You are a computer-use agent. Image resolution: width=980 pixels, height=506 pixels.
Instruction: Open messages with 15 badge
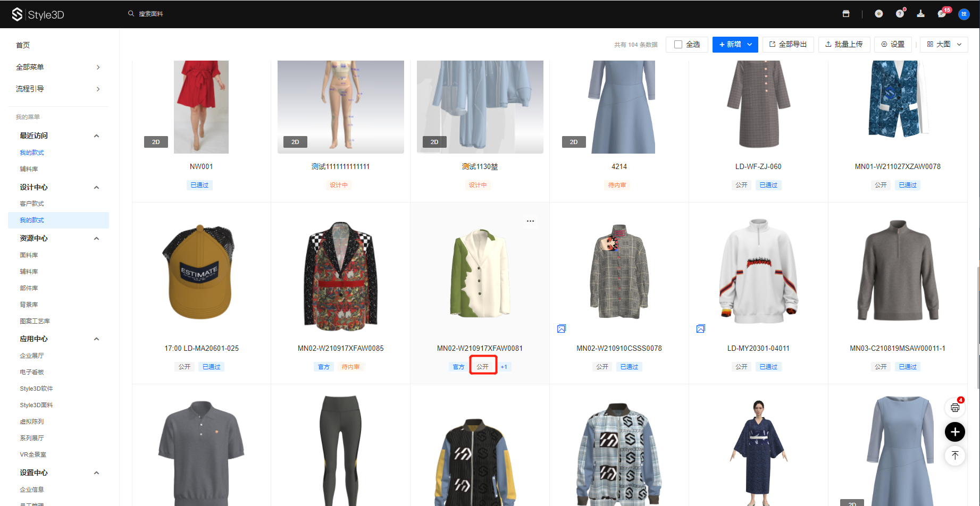(x=942, y=14)
